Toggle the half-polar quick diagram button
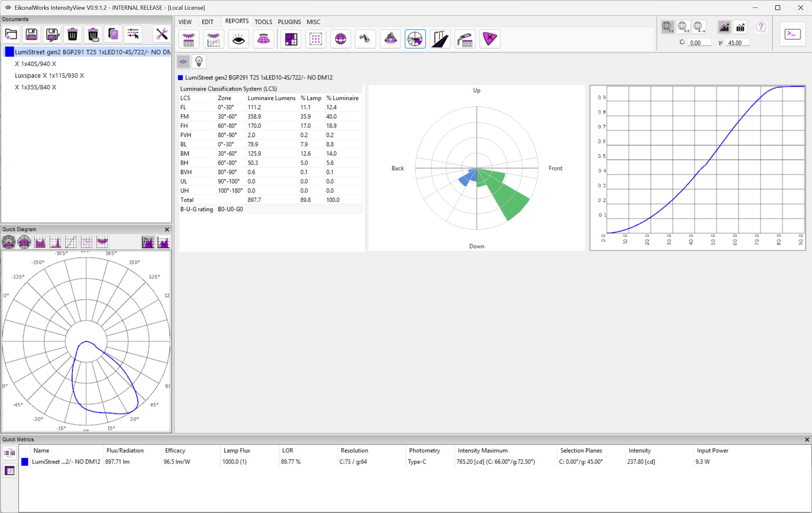The image size is (812, 513). (x=9, y=242)
